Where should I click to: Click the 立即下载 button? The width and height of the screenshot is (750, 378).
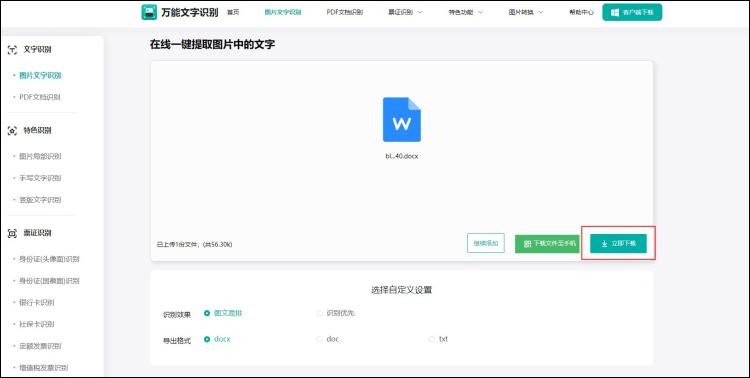pyautogui.click(x=618, y=244)
